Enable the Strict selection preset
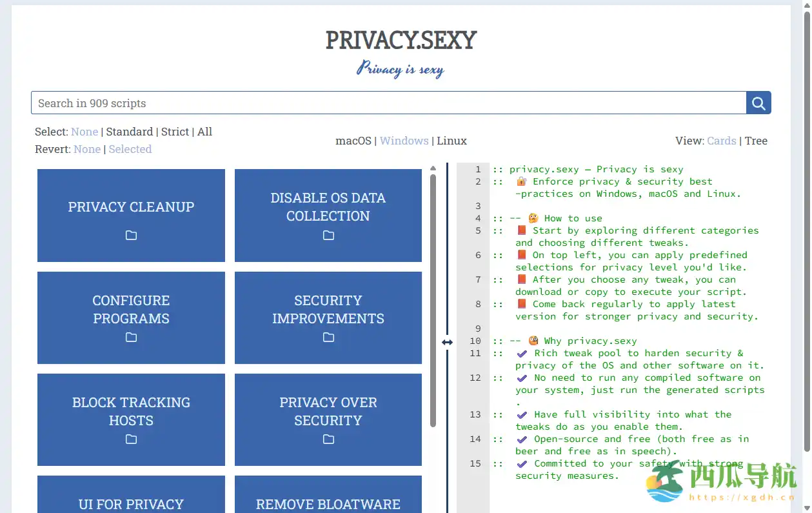Screen dimensions: 812x513 (x=175, y=132)
